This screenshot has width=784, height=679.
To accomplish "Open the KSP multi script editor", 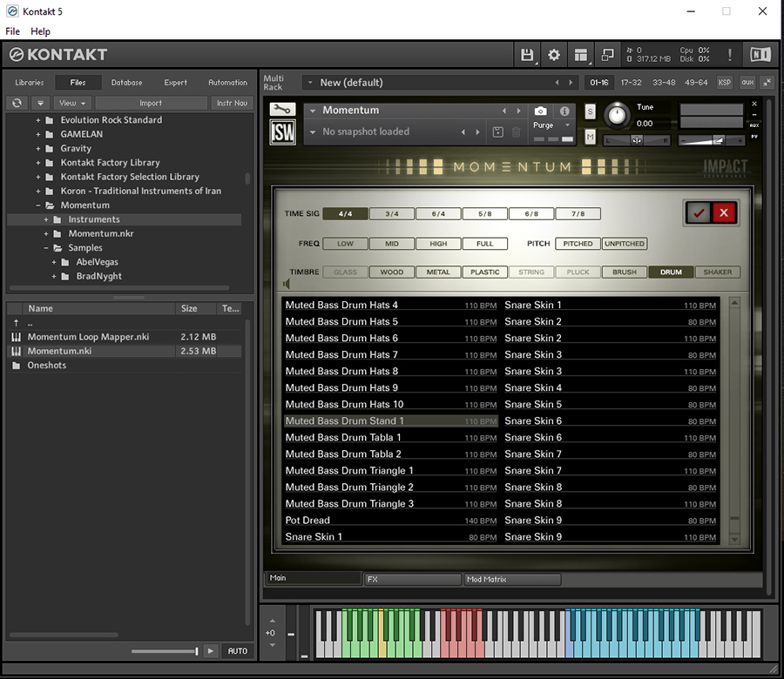I will pyautogui.click(x=724, y=83).
